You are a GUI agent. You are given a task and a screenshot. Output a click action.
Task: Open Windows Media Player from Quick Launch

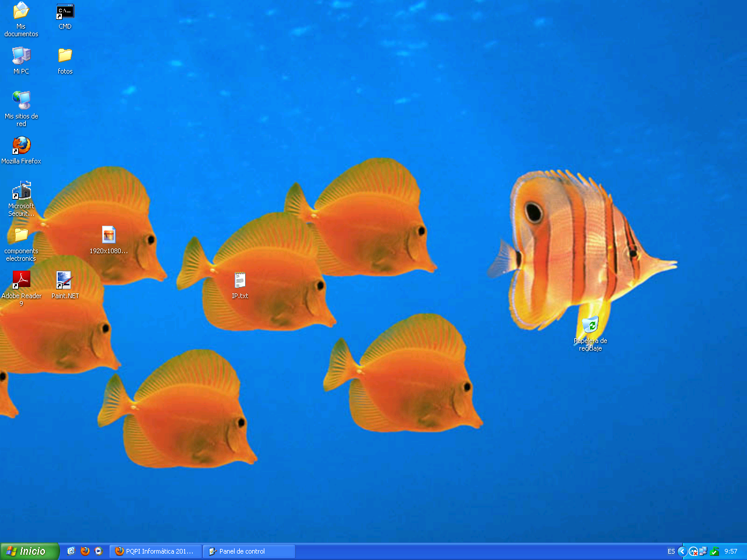[x=99, y=551]
